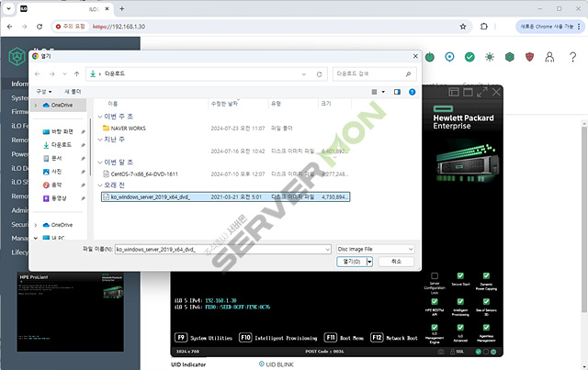Open the split arrow next to the 열기 button
The image size is (588, 370).
pos(369,262)
